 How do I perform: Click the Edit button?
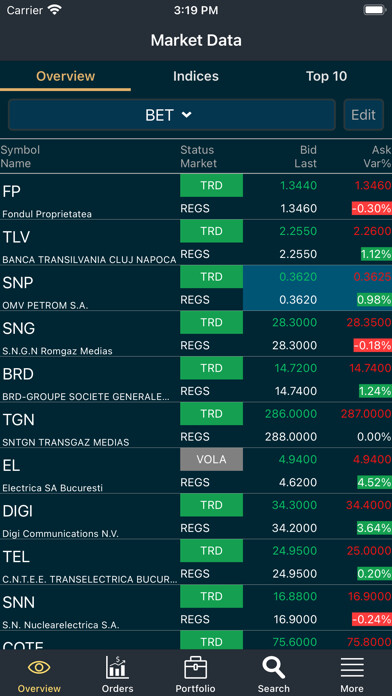click(364, 115)
